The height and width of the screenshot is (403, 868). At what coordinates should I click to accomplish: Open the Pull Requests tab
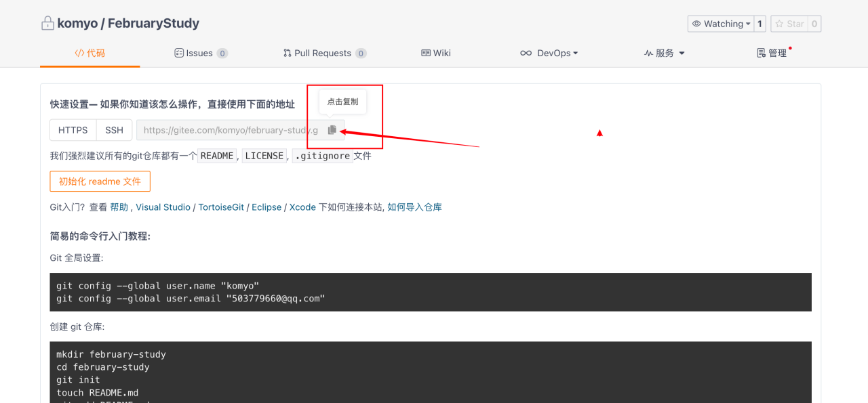tap(325, 53)
